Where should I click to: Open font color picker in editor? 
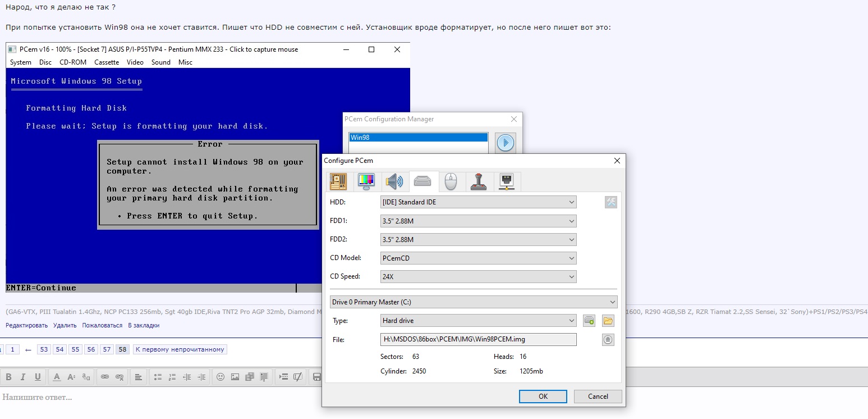click(x=57, y=377)
